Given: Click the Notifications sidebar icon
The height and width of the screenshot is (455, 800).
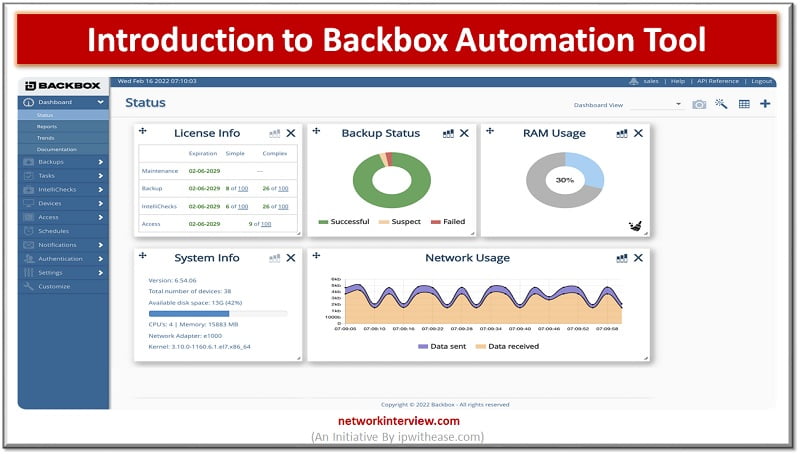Looking at the screenshot, I should (x=29, y=245).
